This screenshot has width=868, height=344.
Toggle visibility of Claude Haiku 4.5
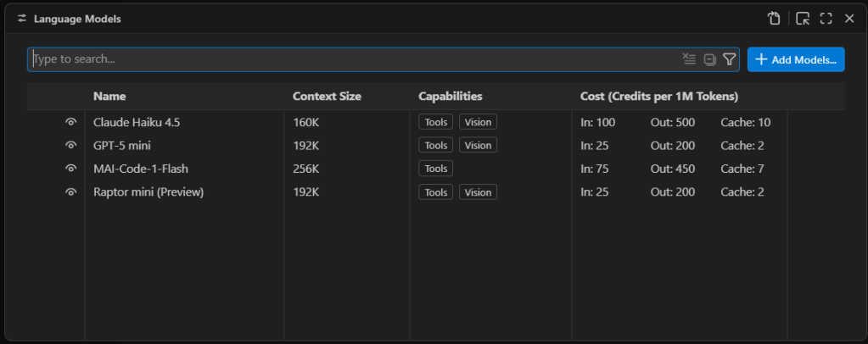[x=70, y=122]
